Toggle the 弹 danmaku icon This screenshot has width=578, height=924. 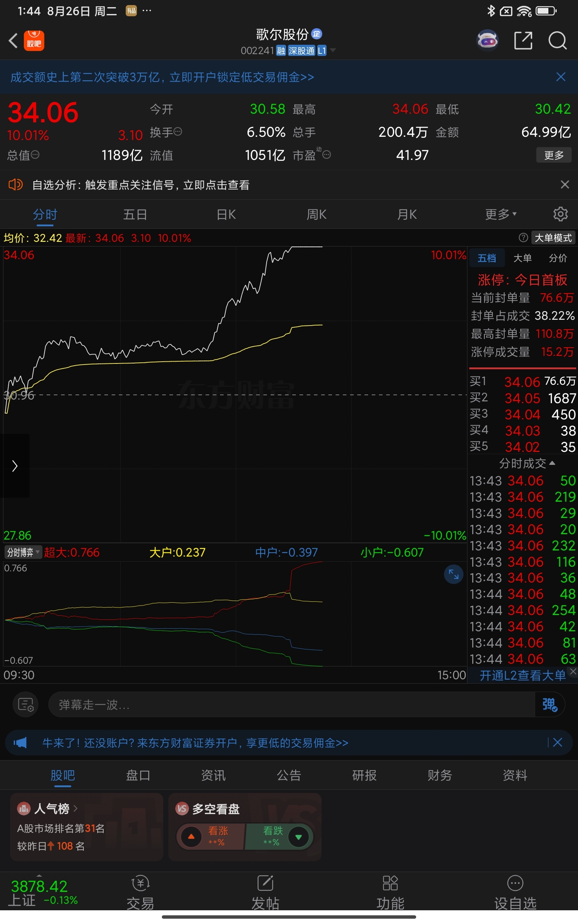[x=550, y=705]
